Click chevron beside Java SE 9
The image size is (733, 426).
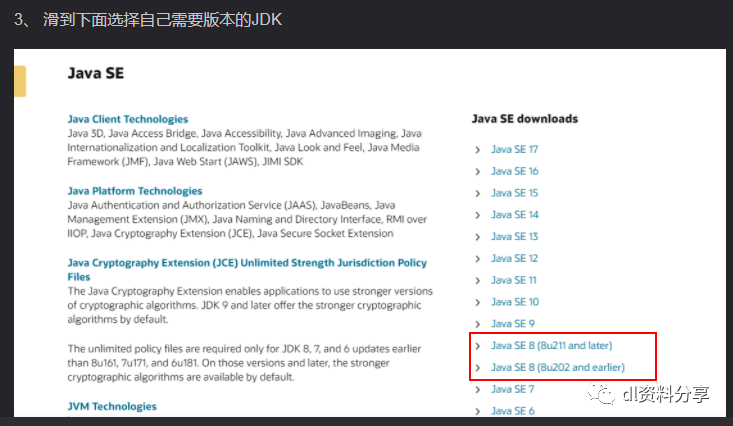coord(477,324)
